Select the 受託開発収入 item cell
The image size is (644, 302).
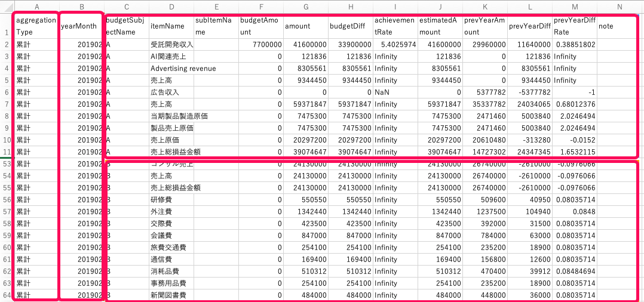tap(171, 45)
